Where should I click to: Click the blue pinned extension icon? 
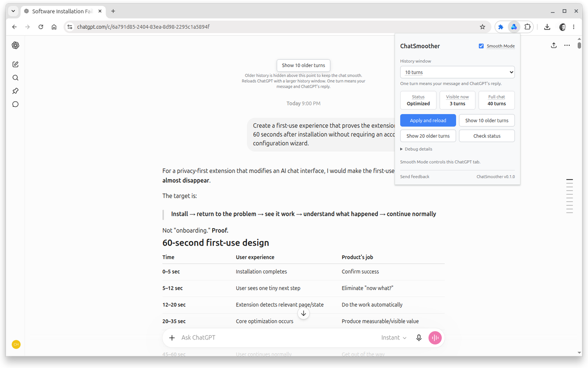pos(501,27)
